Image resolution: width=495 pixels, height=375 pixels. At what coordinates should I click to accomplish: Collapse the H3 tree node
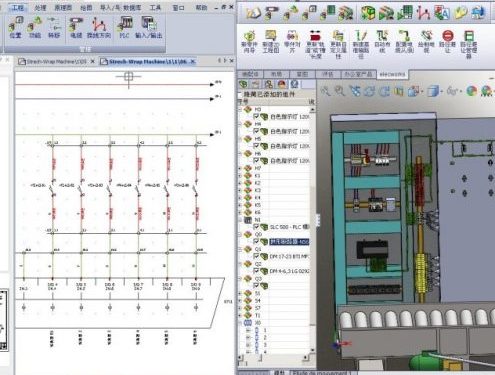click(240, 109)
